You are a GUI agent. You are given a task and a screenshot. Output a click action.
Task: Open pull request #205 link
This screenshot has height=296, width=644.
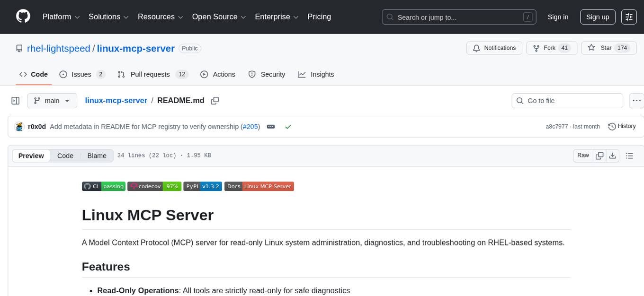(x=250, y=126)
